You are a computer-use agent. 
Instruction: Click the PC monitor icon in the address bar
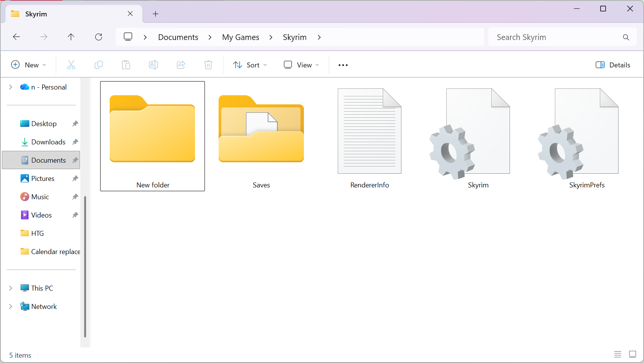click(x=128, y=37)
